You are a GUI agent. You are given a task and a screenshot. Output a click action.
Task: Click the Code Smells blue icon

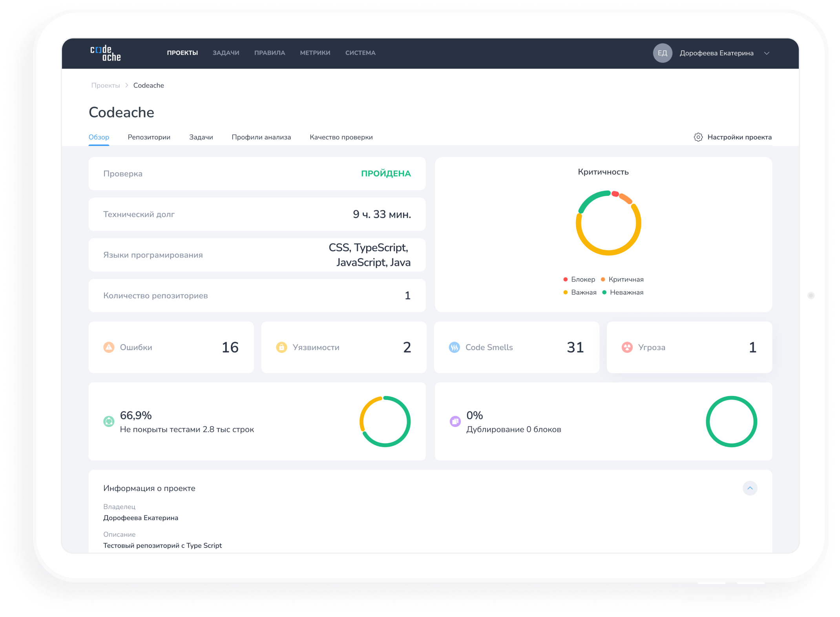click(454, 347)
